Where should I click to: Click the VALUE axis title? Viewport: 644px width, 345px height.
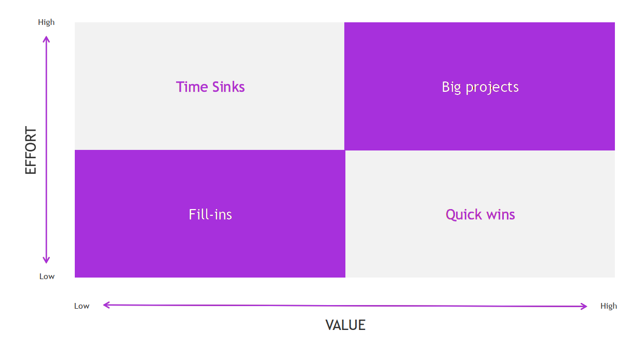coord(345,325)
